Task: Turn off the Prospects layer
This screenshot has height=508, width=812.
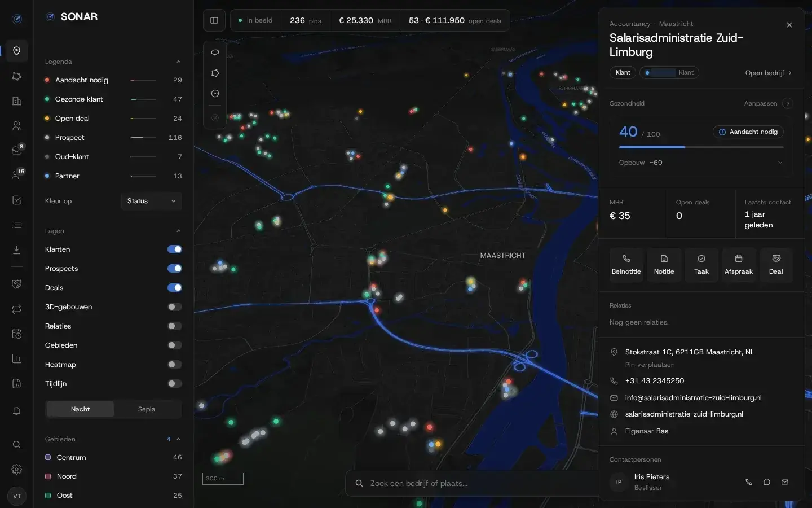Action: tap(175, 269)
